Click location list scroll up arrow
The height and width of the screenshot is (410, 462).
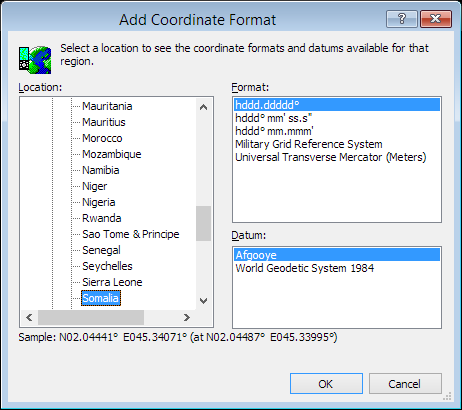click(203, 107)
